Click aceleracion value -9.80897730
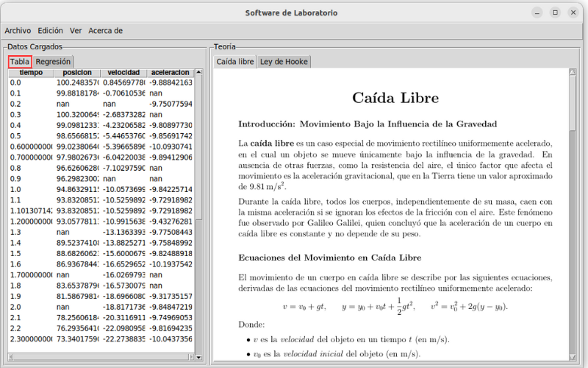 [x=171, y=125]
